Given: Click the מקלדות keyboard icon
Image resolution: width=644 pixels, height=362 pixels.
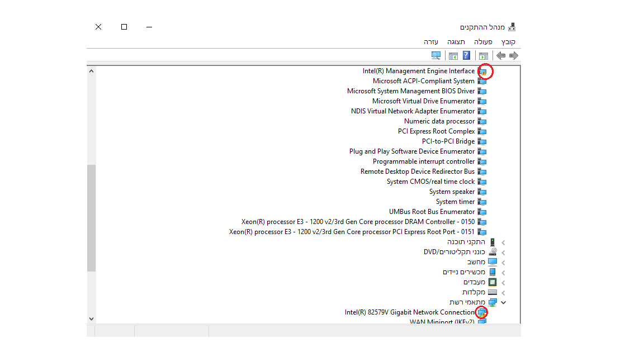Looking at the screenshot, I should [x=493, y=292].
